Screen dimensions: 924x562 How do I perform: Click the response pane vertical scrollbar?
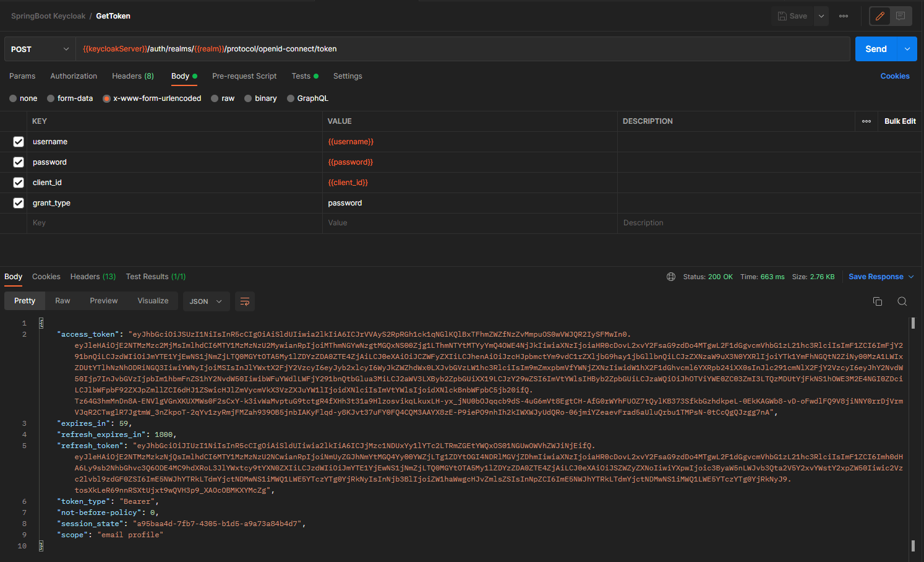(913, 433)
